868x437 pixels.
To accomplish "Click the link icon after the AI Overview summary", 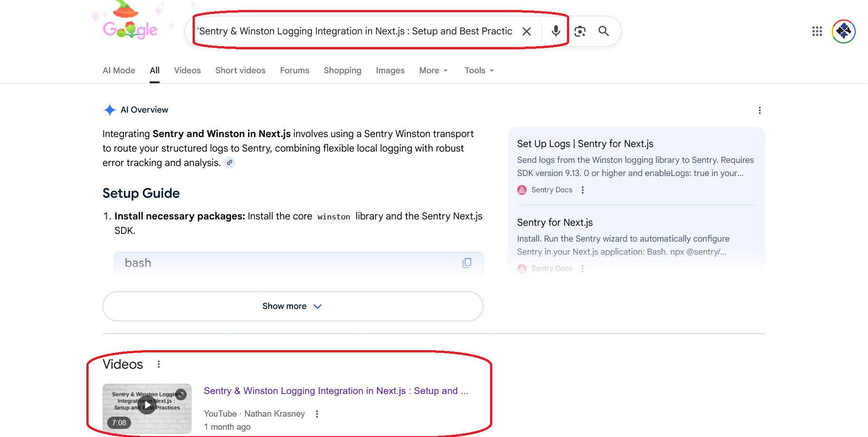I will click(230, 162).
